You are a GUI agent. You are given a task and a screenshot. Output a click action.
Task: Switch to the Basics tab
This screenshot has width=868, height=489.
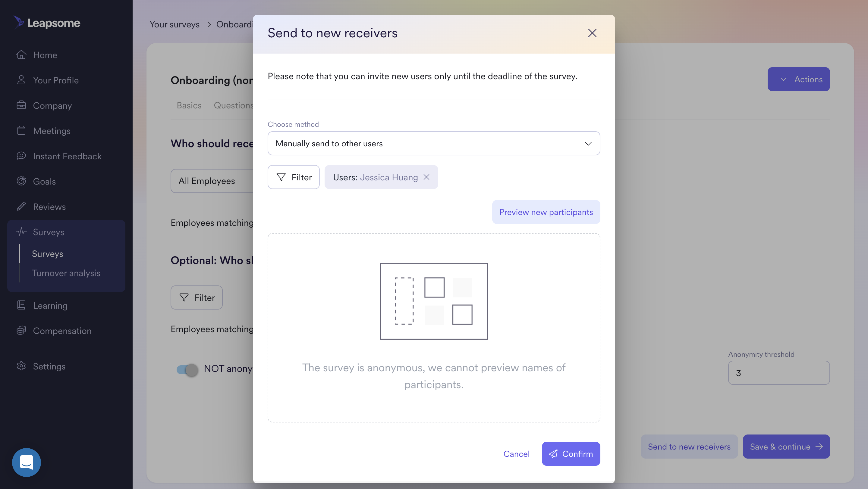[189, 105]
